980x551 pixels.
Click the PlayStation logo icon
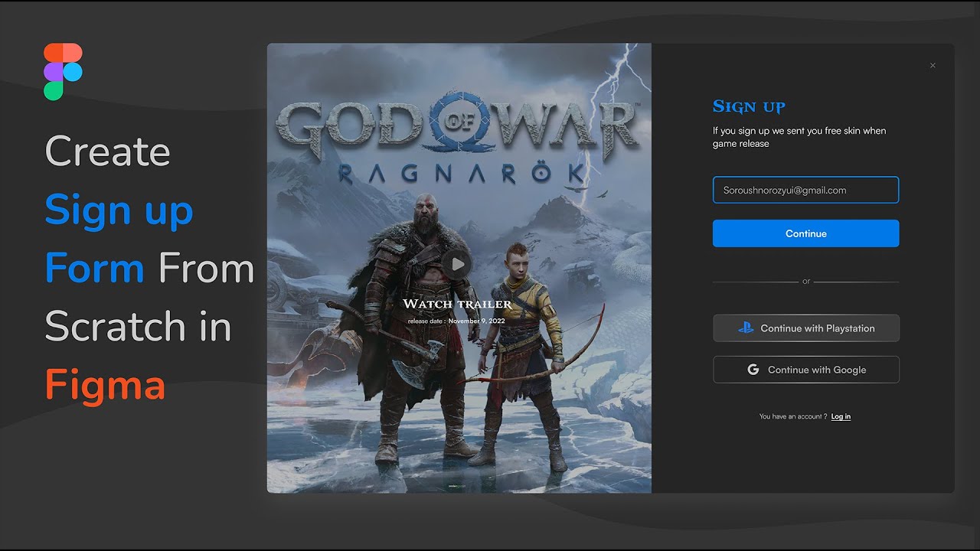click(746, 328)
